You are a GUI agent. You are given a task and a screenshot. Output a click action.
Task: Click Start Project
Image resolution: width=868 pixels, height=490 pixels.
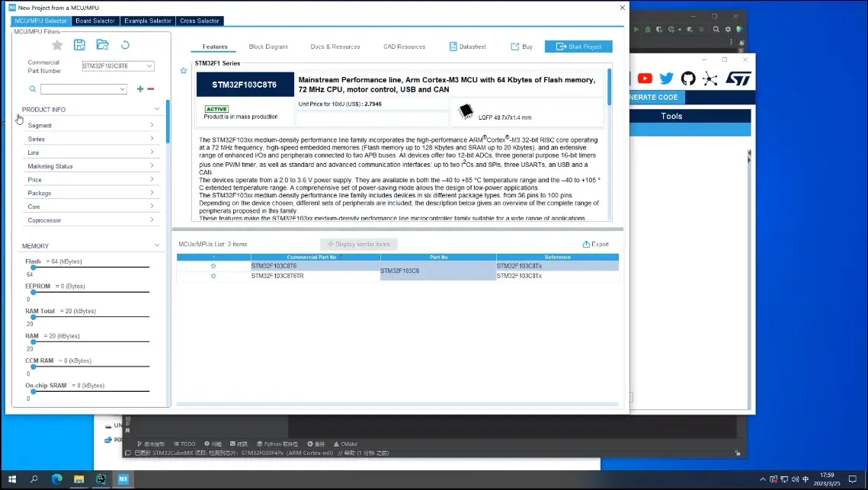point(578,46)
